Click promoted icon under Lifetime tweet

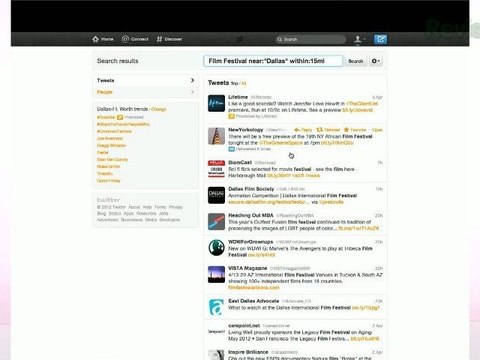pyautogui.click(x=231, y=116)
